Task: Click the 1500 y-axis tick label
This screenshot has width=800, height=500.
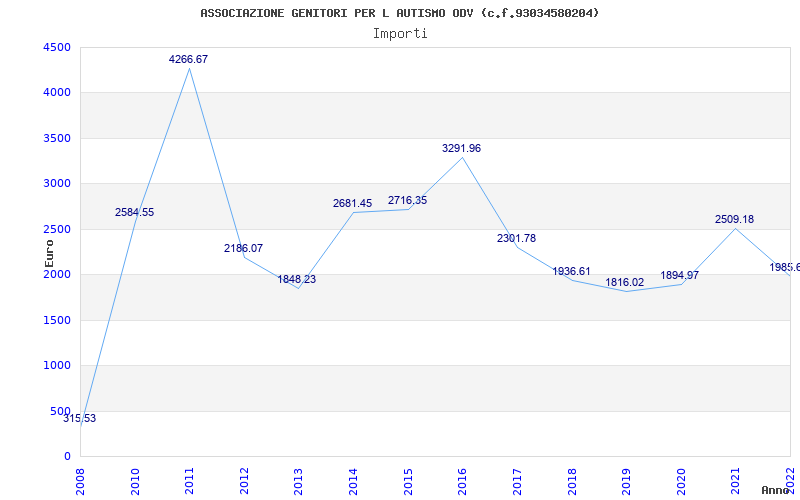Action: click(57, 320)
